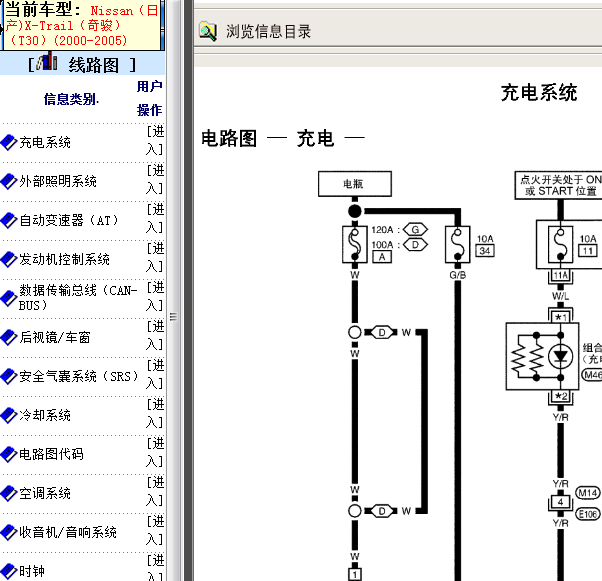Select the 时钟 category text

click(32, 571)
